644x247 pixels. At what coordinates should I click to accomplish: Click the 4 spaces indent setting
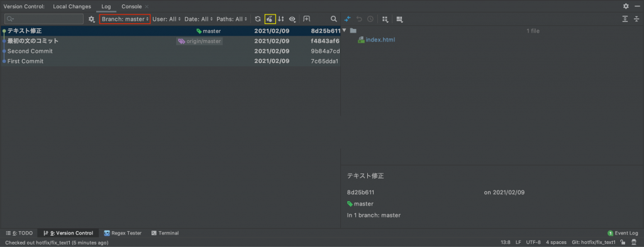(556, 243)
